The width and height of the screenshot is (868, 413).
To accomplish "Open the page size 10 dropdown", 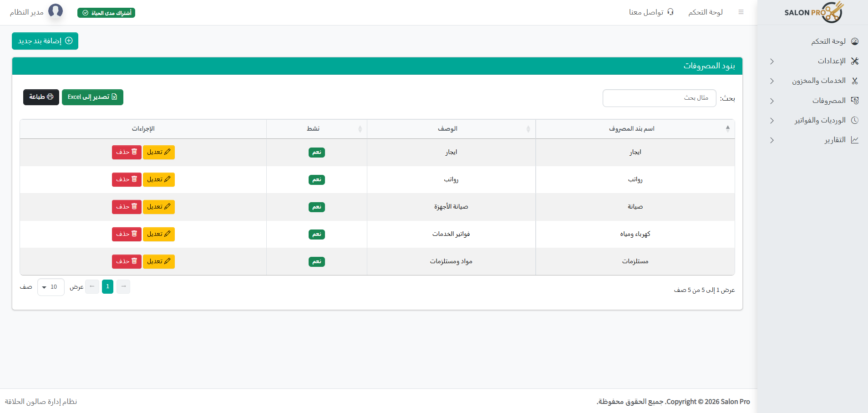I will coord(51,287).
